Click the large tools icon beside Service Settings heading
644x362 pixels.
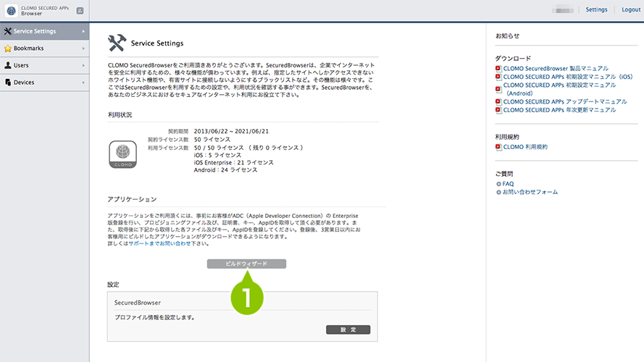[117, 43]
